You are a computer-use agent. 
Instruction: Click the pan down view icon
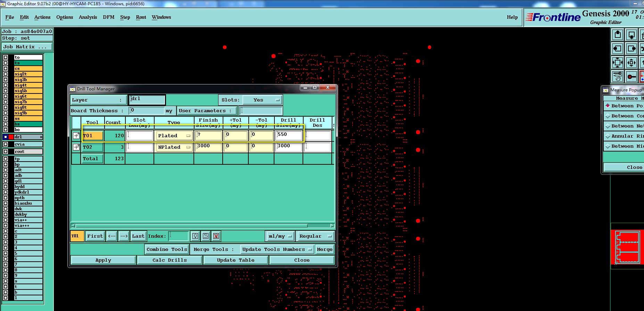click(x=631, y=35)
